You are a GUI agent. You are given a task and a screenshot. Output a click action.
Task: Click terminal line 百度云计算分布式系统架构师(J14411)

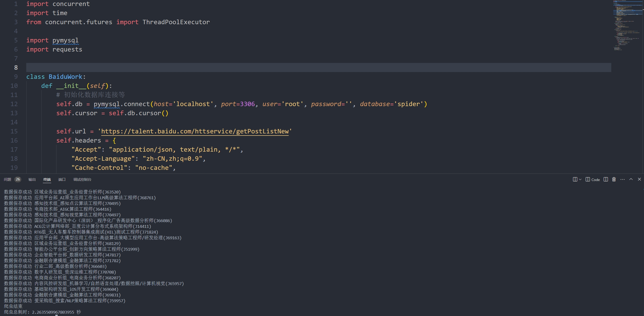point(77,226)
